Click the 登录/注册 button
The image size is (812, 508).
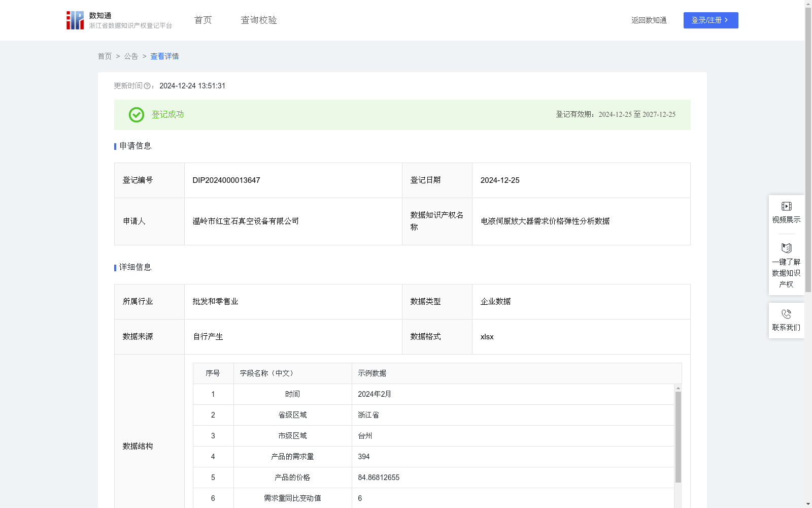(x=710, y=20)
